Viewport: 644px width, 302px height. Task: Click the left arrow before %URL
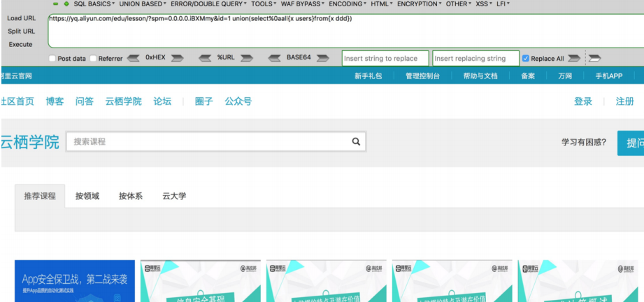(205, 58)
